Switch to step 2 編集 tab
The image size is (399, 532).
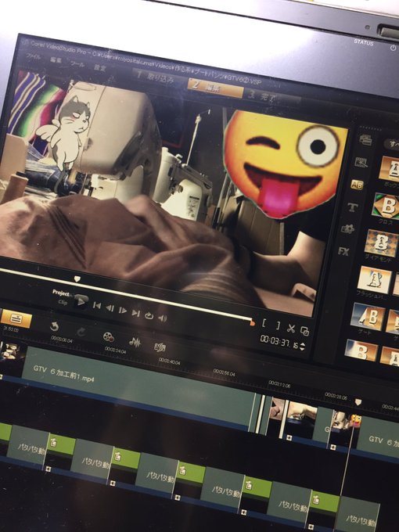coord(215,87)
